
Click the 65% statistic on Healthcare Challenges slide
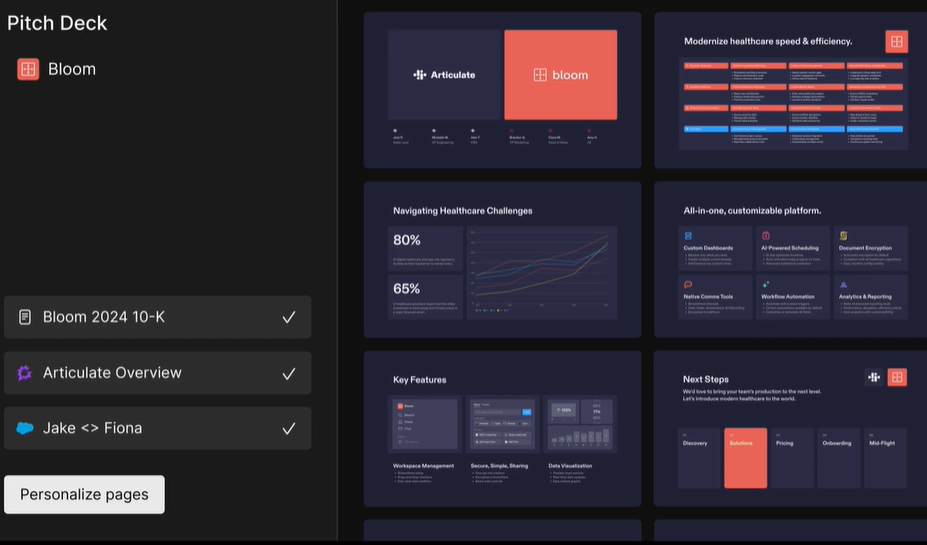(x=407, y=288)
